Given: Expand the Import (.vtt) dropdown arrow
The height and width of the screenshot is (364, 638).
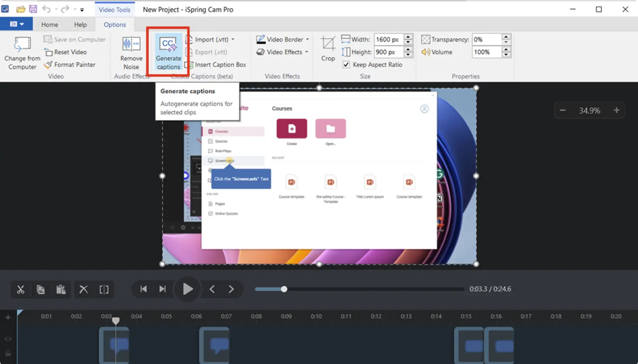Looking at the screenshot, I should (233, 39).
